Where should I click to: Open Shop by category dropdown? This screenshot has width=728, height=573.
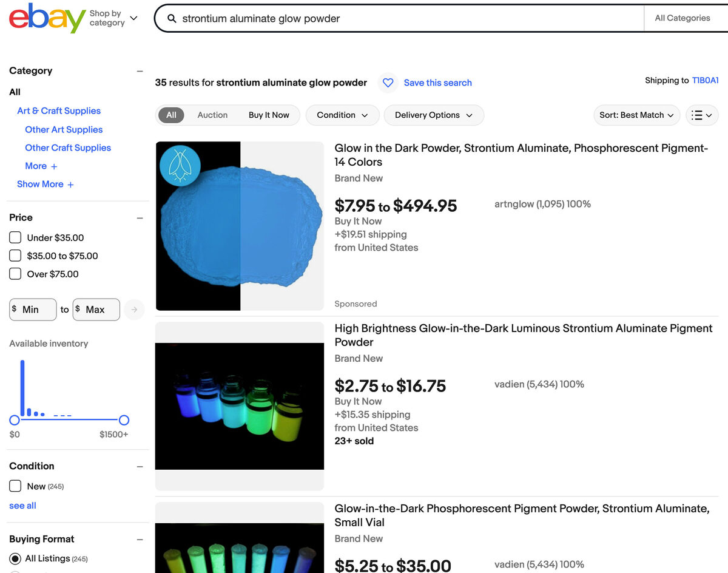pos(113,18)
